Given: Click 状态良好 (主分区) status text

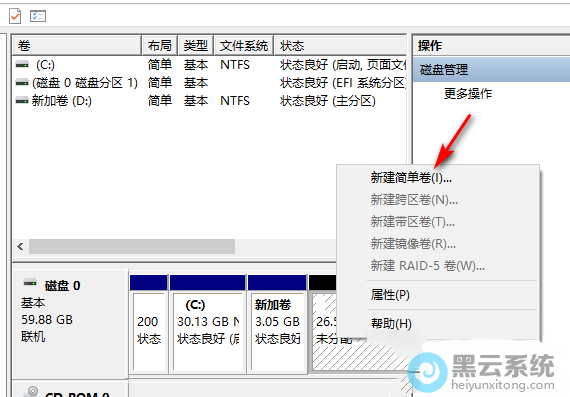Looking at the screenshot, I should tap(328, 101).
